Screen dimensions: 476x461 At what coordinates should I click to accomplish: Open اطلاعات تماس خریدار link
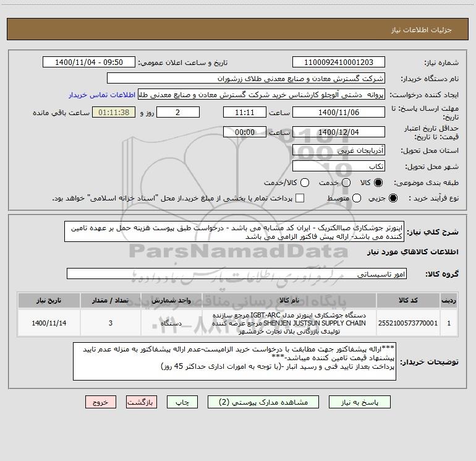pyautogui.click(x=102, y=95)
